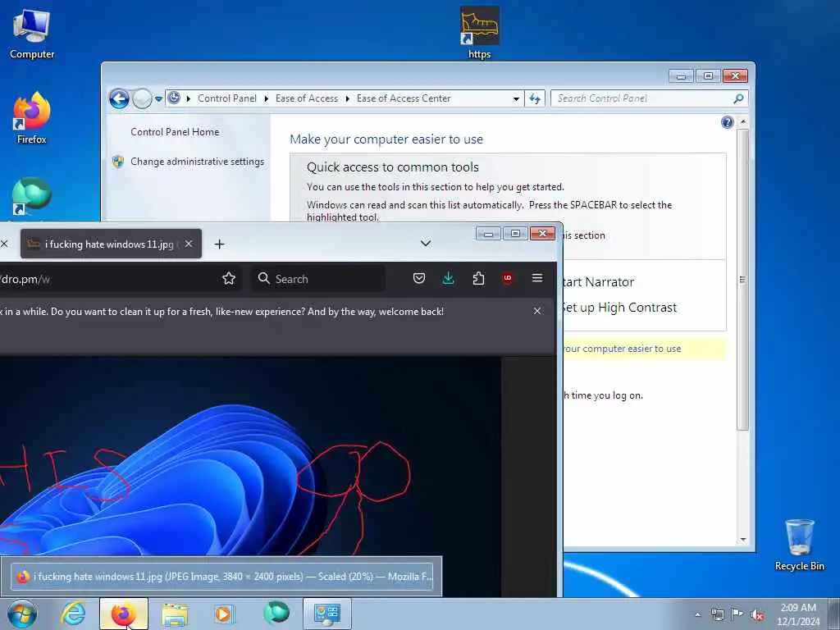The width and height of the screenshot is (840, 630).
Task: Click the muted volume tray icon
Action: (x=757, y=614)
